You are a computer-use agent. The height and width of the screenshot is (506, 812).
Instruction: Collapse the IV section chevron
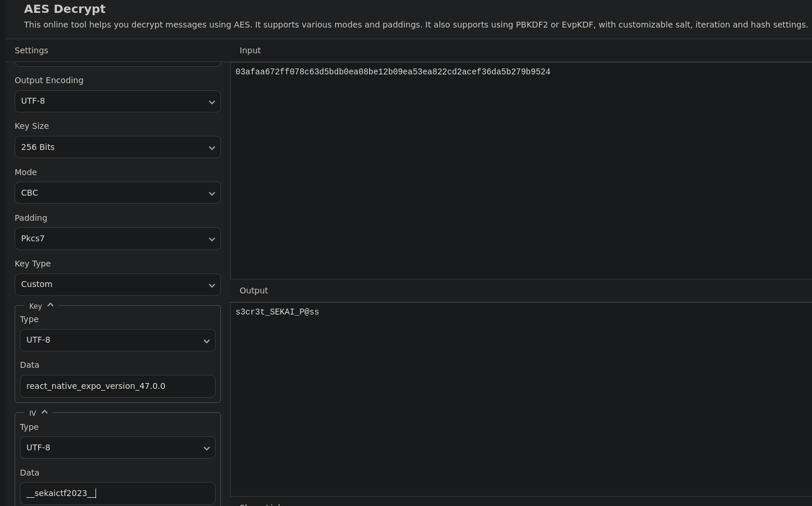coord(45,411)
